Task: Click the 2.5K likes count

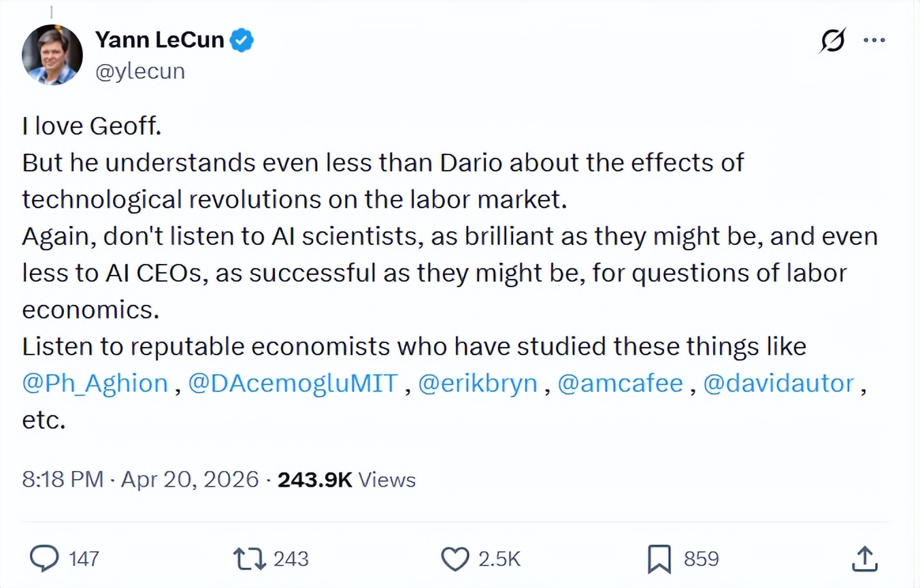Action: tap(499, 559)
